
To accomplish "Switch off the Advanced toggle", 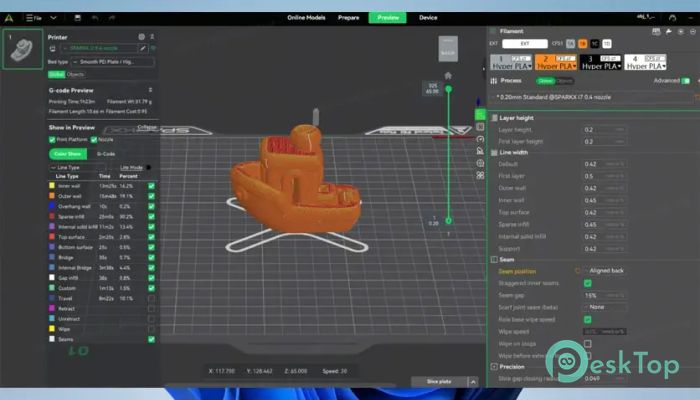I will [x=685, y=81].
